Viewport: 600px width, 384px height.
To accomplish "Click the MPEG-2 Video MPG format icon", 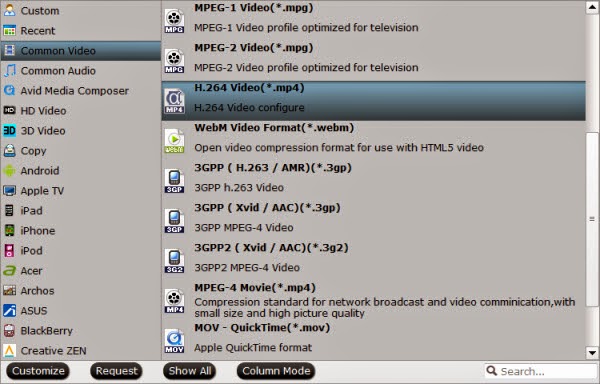I will (174, 61).
